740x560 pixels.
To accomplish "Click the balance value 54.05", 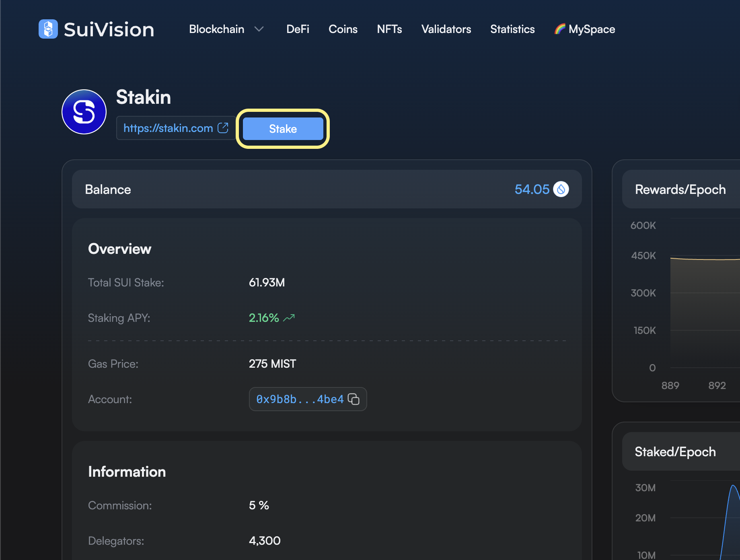I will coord(532,189).
